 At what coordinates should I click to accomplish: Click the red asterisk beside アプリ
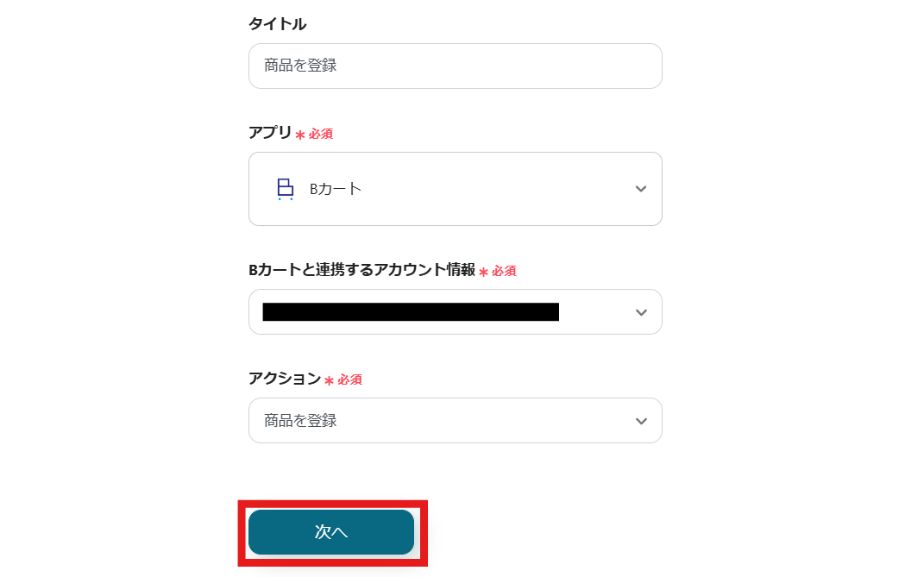tap(300, 135)
